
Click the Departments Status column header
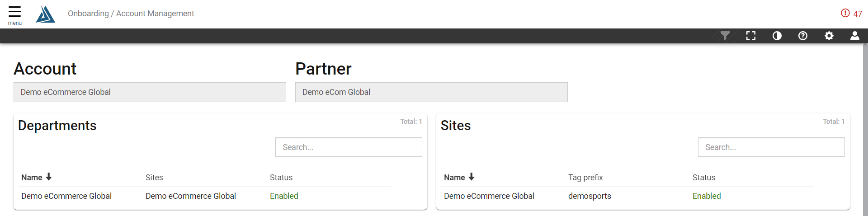coord(281,178)
